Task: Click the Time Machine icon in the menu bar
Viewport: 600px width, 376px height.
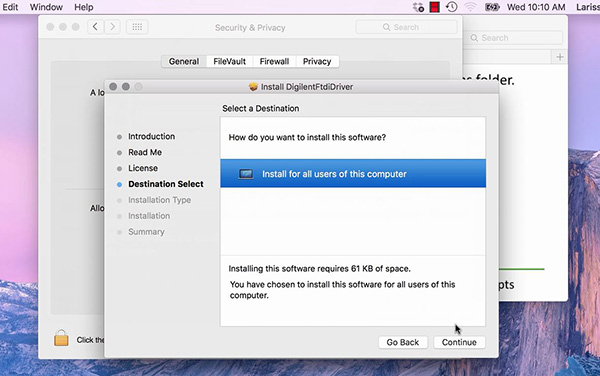Action: click(452, 7)
